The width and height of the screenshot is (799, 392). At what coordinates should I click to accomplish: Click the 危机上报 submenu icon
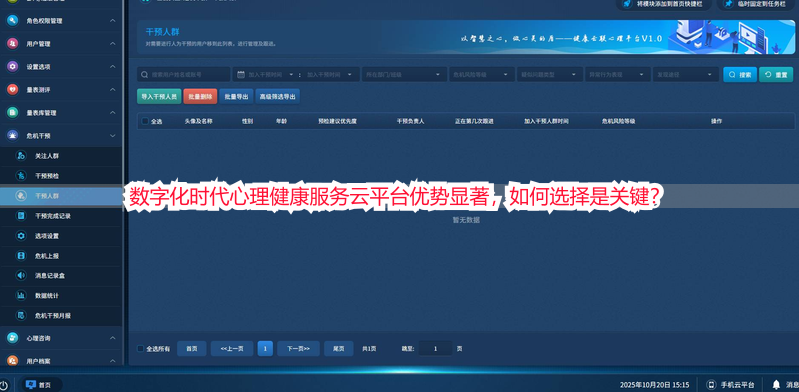click(x=21, y=256)
